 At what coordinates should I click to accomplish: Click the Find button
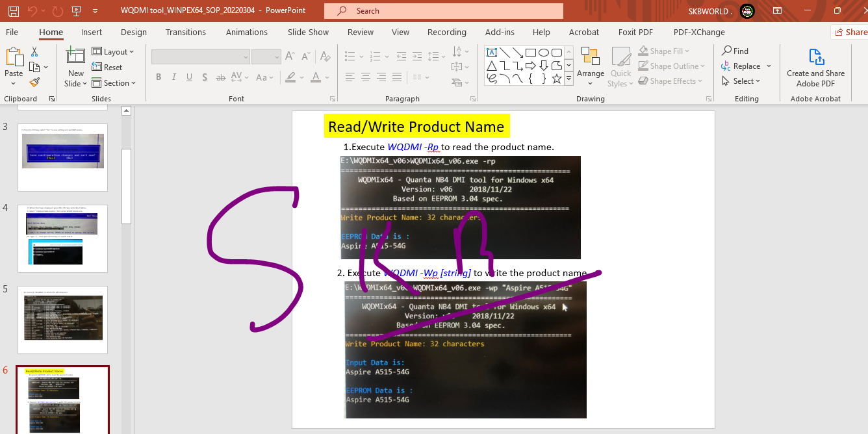click(x=735, y=51)
